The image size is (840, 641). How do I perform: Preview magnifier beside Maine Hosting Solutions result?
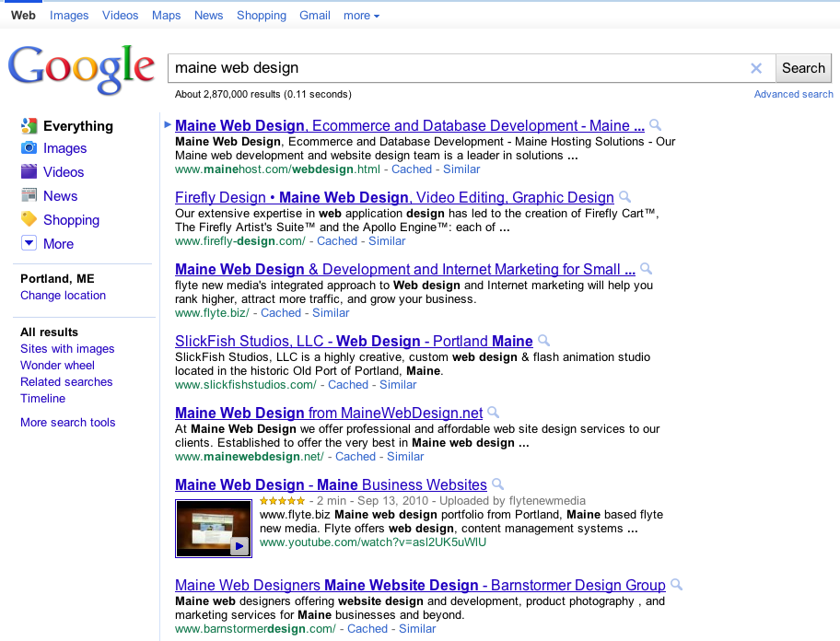[655, 124]
